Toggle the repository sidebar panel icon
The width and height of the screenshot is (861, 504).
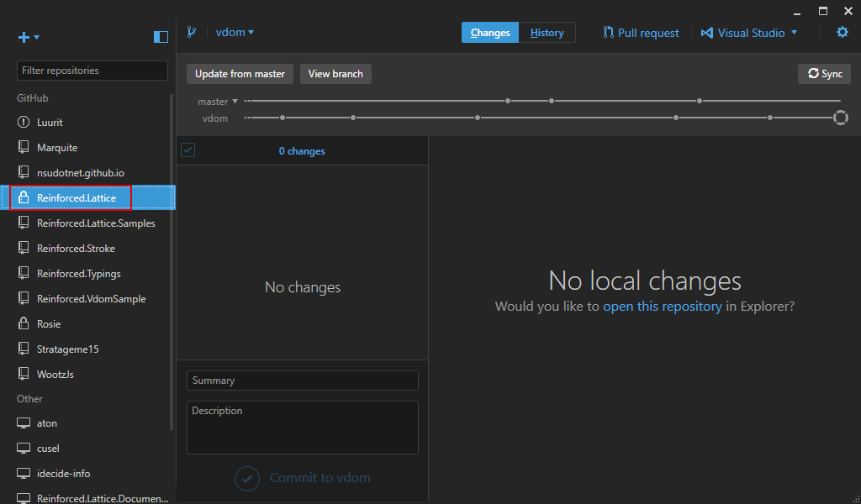pos(161,37)
